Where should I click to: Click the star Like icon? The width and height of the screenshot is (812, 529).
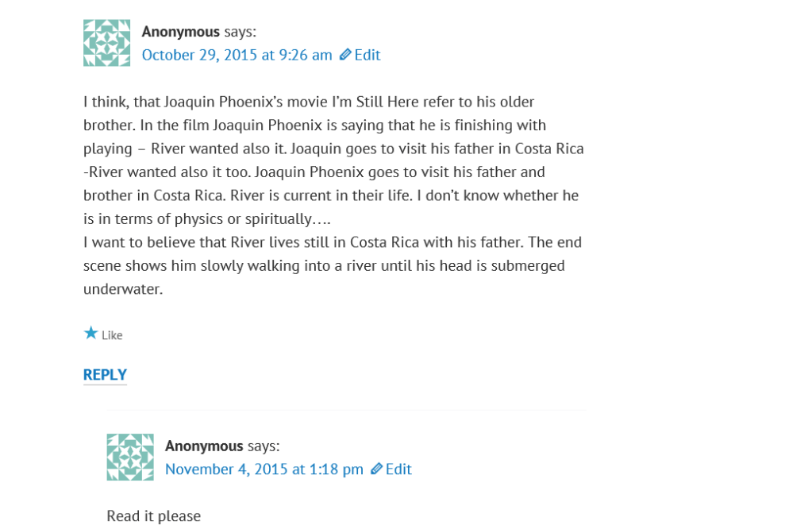[90, 334]
